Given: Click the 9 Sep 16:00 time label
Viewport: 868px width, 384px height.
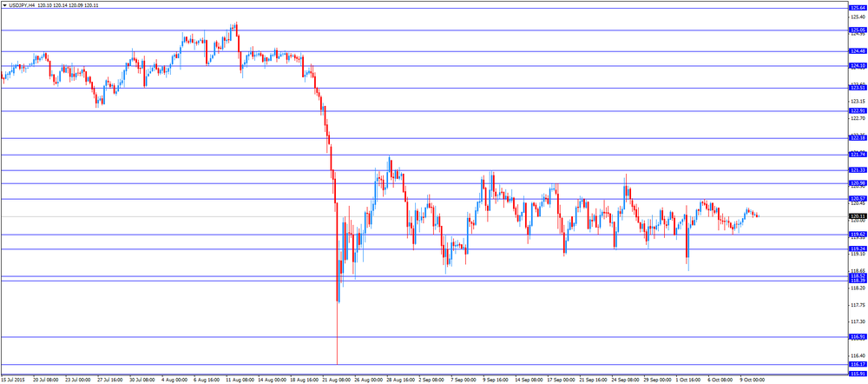Looking at the screenshot, I should [x=496, y=381].
